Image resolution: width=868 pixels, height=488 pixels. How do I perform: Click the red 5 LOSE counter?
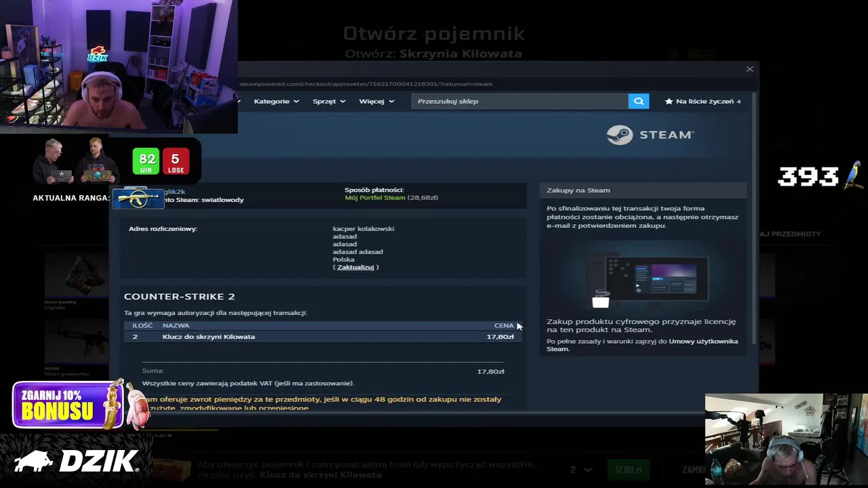(176, 161)
